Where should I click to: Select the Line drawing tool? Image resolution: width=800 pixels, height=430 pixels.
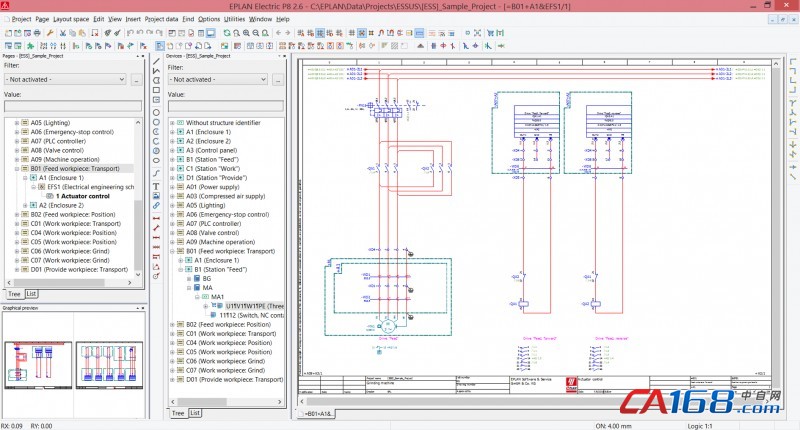(156, 61)
